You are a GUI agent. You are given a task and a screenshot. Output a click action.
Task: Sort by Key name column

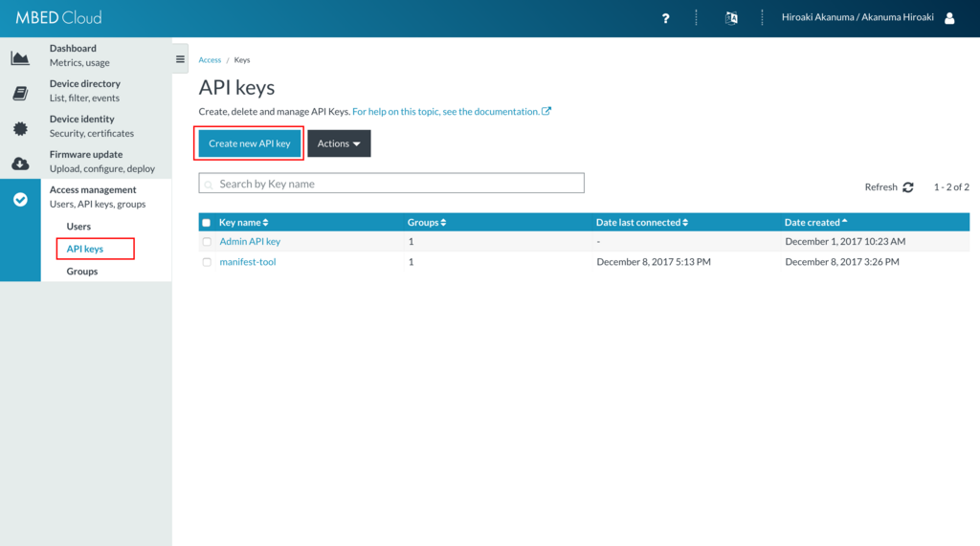pos(243,223)
